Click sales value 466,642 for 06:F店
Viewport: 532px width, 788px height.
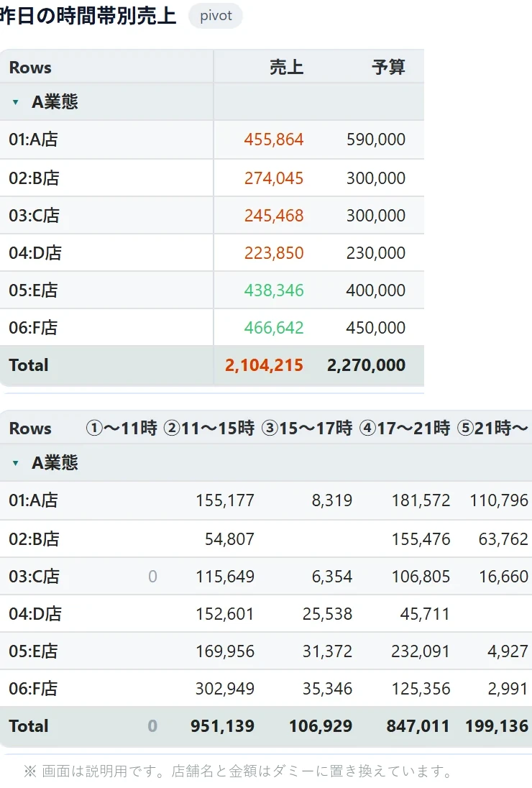tap(274, 328)
